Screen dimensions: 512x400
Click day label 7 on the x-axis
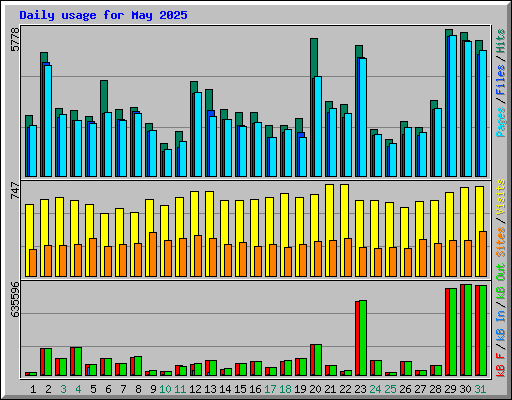(x=123, y=389)
